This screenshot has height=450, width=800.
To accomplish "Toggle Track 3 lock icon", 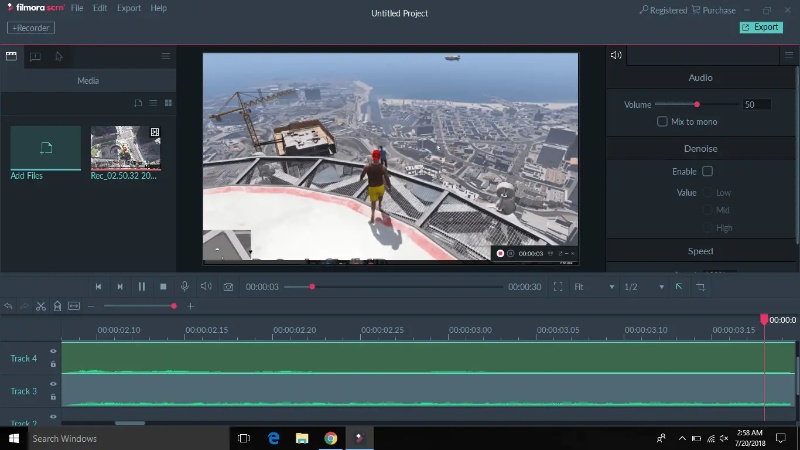I will point(53,396).
